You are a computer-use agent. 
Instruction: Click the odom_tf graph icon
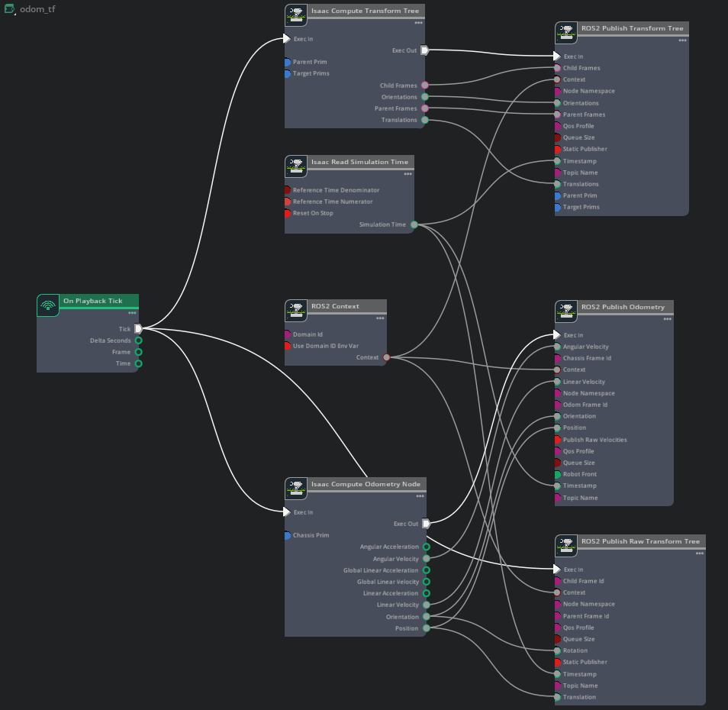(x=9, y=9)
